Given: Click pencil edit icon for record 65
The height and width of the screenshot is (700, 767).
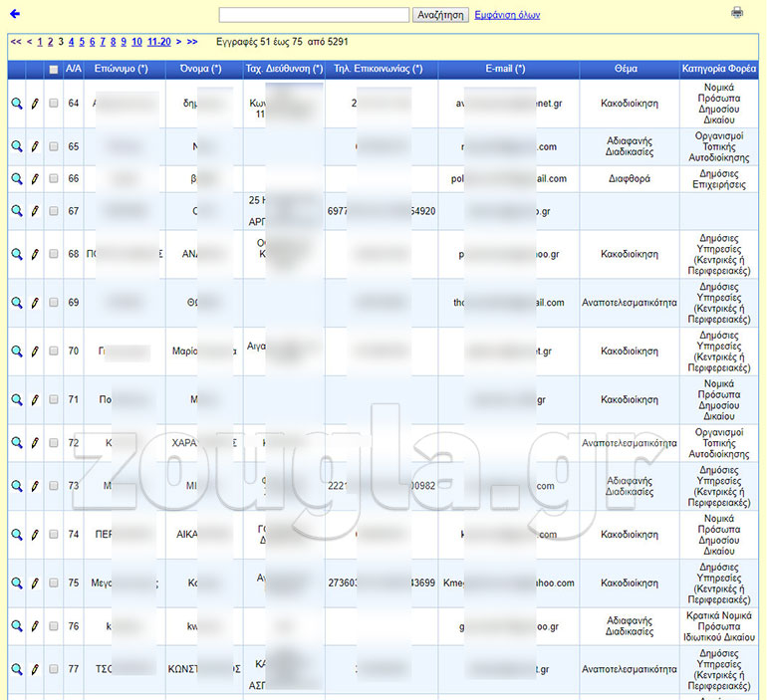Looking at the screenshot, I should click(x=35, y=146).
